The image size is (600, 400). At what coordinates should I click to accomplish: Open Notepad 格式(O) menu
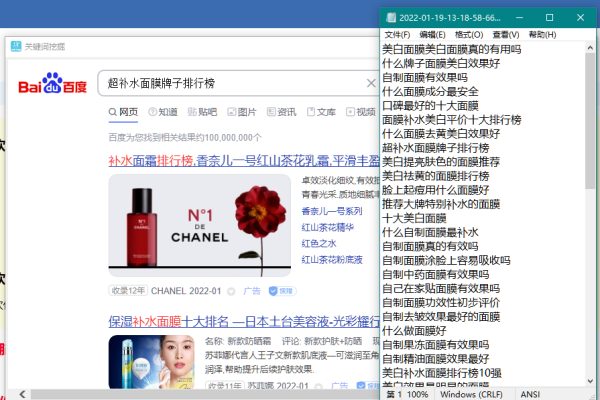[469, 35]
